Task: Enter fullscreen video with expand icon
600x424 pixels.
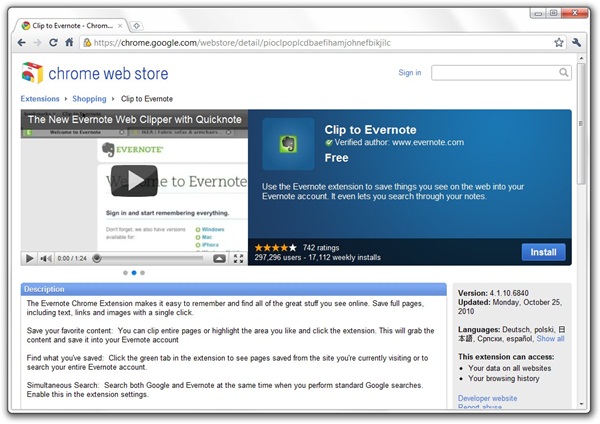Action: coord(238,259)
